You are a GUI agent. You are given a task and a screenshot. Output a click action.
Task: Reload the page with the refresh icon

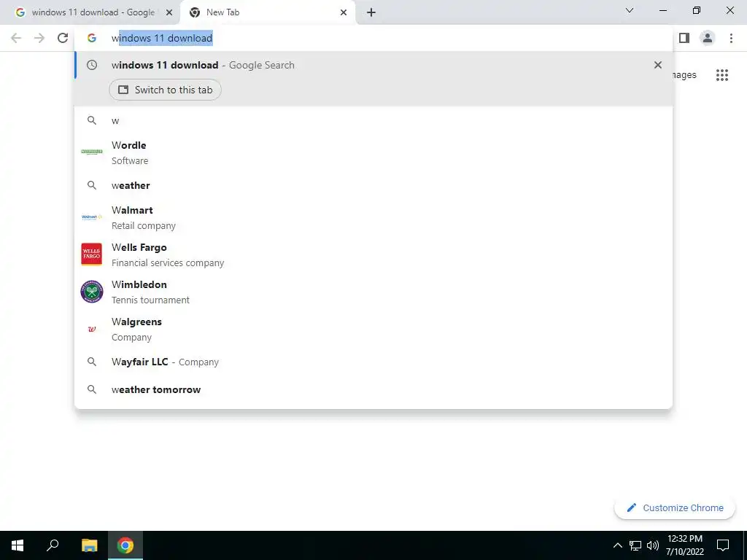pos(63,38)
